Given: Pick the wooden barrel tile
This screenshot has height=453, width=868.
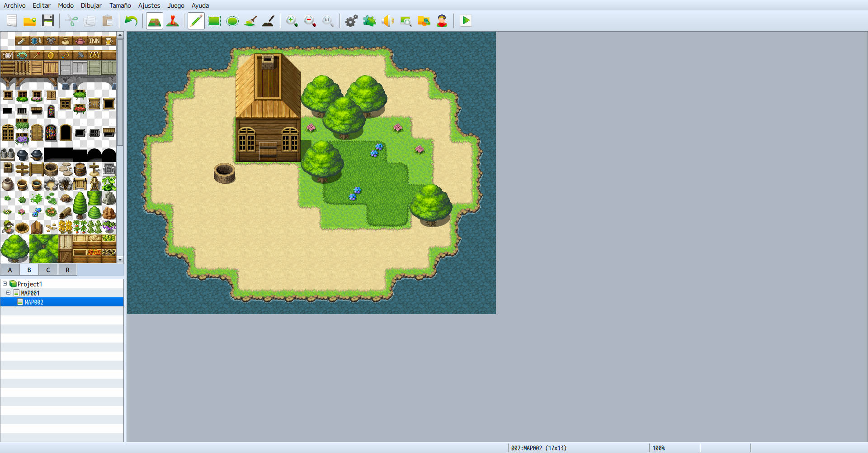Looking at the screenshot, I should click(80, 169).
